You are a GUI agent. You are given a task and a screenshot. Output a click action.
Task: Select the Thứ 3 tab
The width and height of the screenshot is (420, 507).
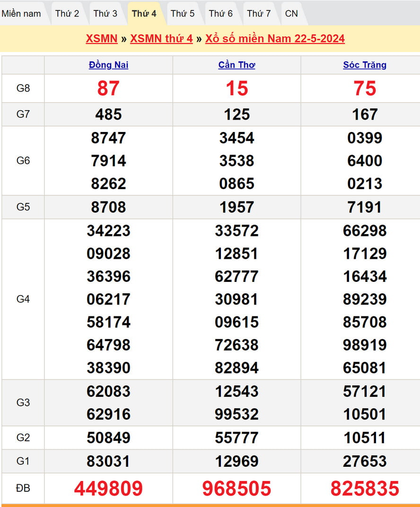pos(105,13)
